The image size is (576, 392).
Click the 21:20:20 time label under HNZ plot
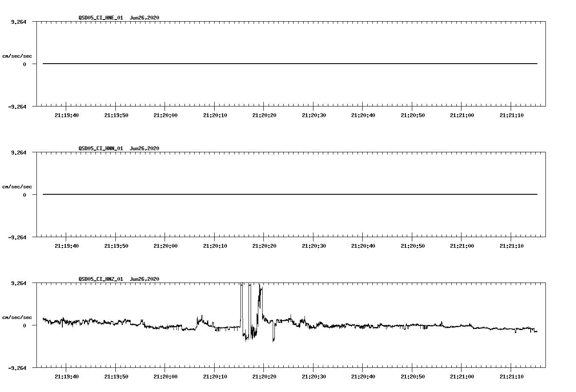click(x=264, y=377)
